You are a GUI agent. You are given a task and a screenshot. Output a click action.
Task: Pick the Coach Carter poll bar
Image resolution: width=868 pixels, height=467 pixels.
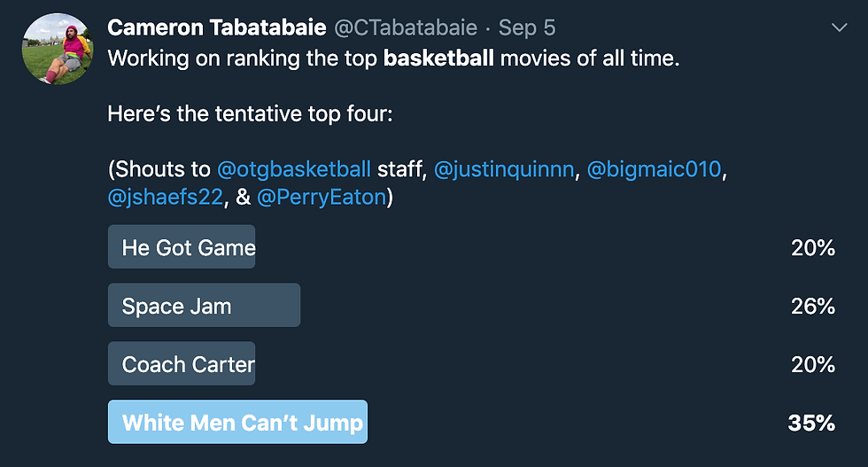tap(182, 363)
